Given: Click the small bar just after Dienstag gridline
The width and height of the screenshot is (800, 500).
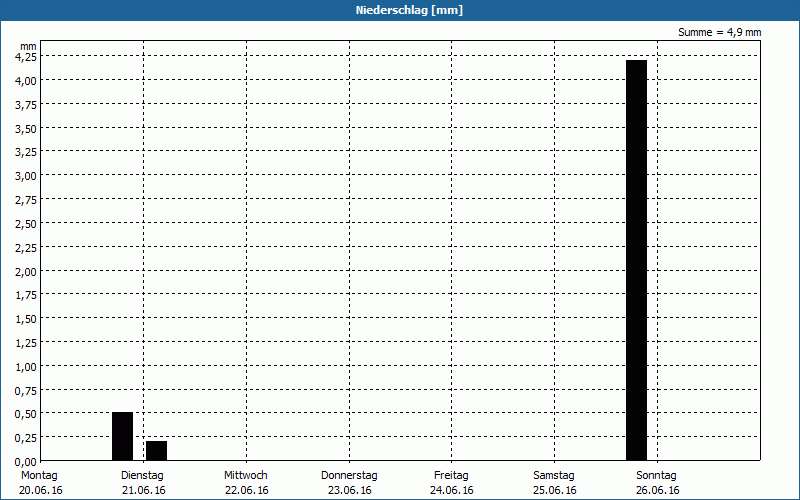Looking at the screenshot, I should (x=157, y=451).
